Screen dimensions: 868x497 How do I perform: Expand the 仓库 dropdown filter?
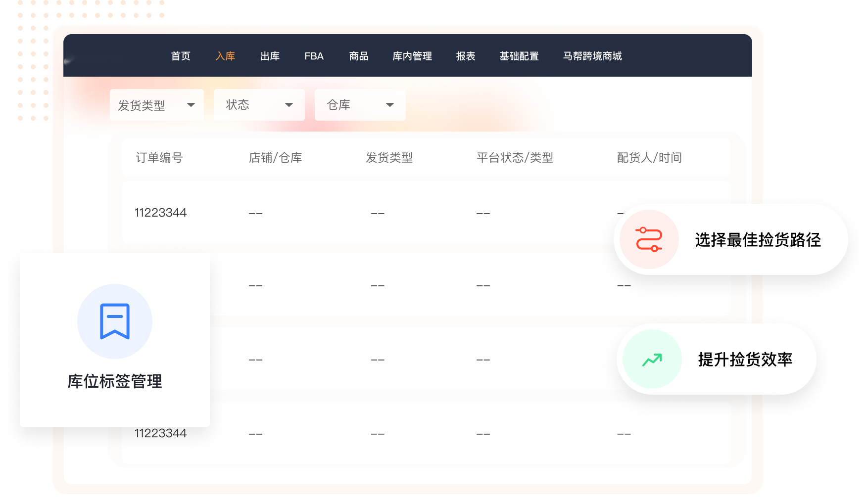pos(360,105)
